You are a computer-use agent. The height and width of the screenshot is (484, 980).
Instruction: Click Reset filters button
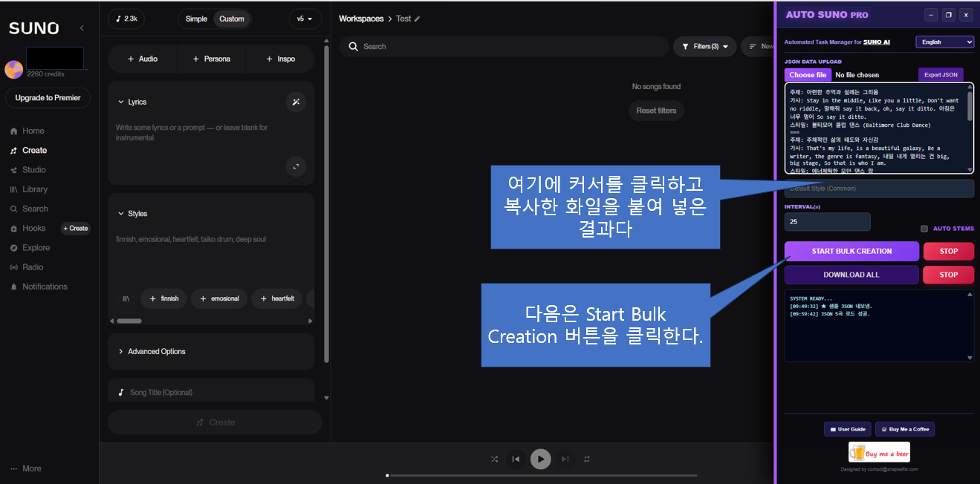[x=656, y=111]
